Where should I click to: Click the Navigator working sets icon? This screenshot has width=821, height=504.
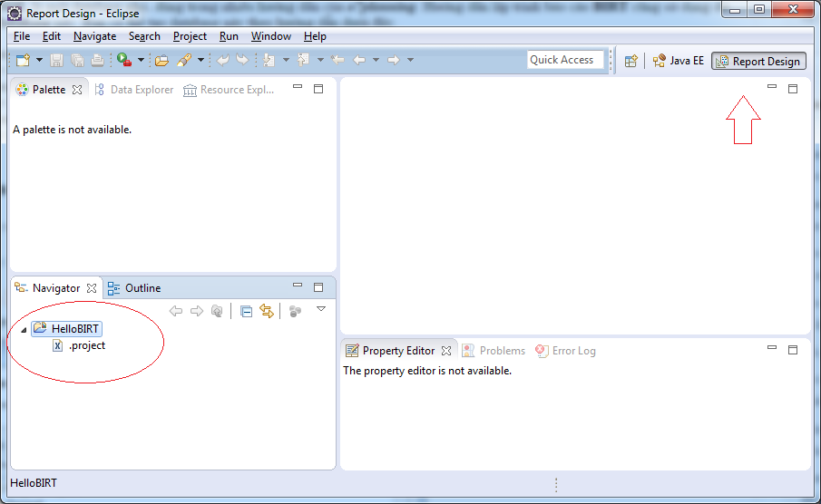pyautogui.click(x=296, y=312)
